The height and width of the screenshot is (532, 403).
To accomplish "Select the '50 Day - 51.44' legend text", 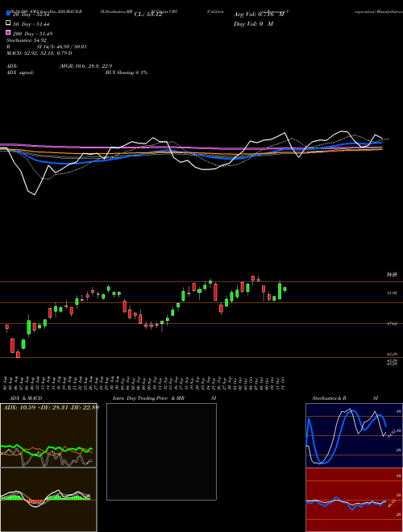I will coord(31,24).
